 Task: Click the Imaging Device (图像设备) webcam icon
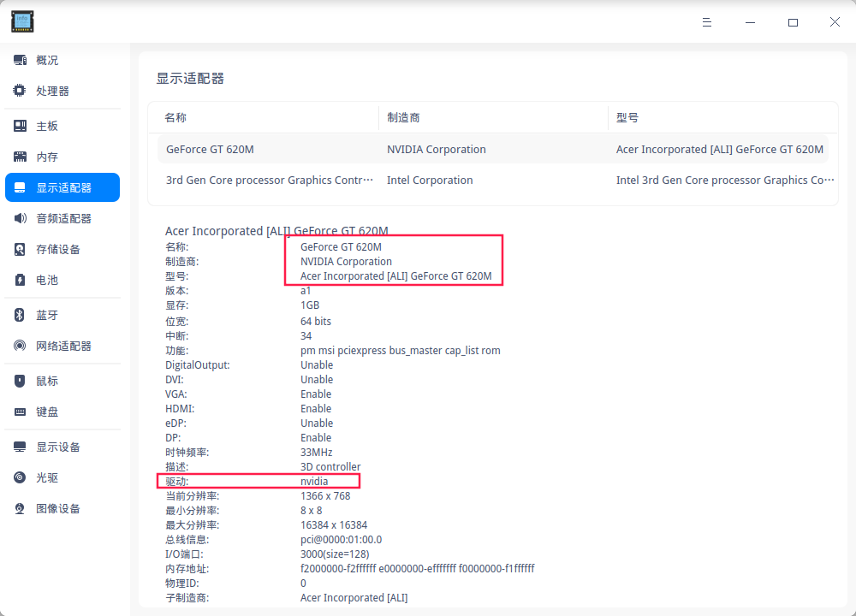pos(21,508)
